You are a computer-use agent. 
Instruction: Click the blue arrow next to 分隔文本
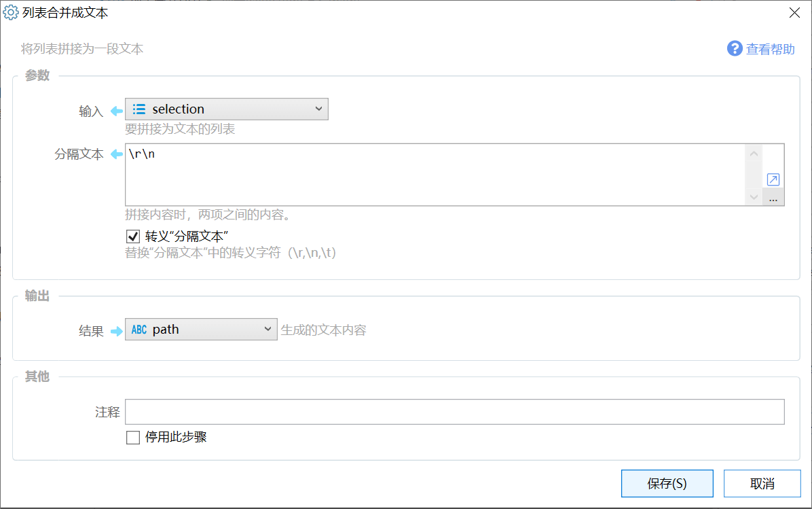tap(115, 155)
